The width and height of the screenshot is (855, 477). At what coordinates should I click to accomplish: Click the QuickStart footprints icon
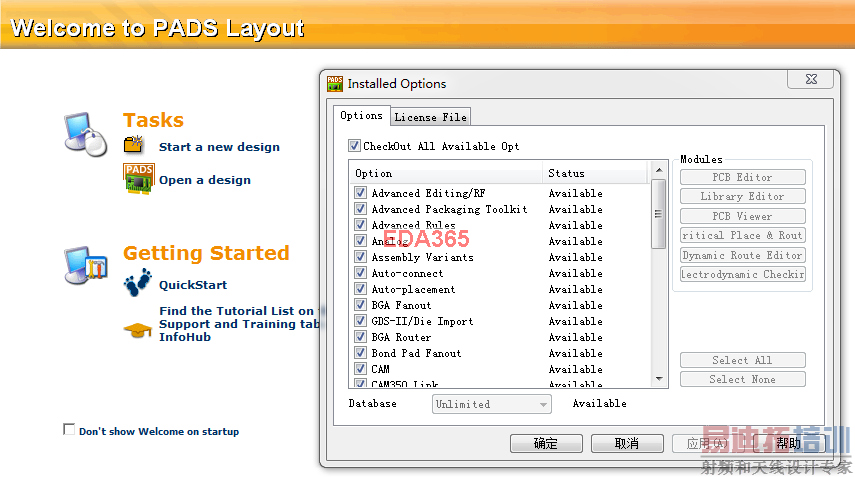pyautogui.click(x=137, y=282)
